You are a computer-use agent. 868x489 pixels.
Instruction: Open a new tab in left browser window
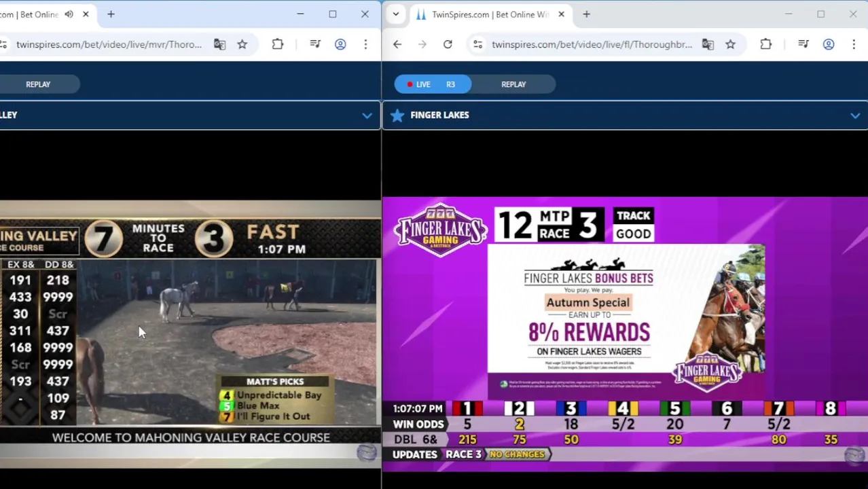coord(111,14)
